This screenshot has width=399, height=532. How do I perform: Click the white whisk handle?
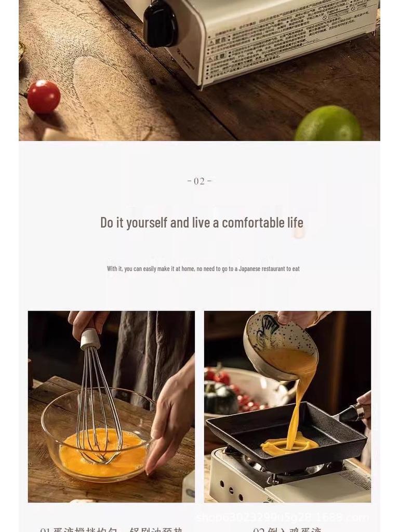[90, 338]
